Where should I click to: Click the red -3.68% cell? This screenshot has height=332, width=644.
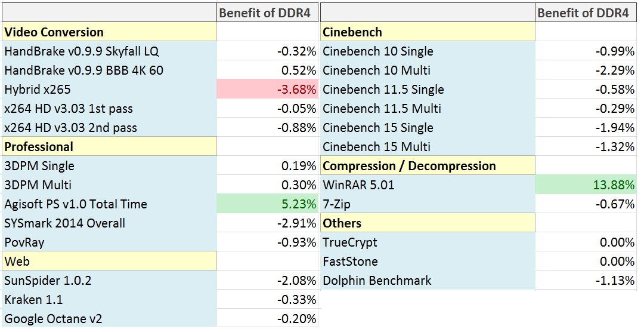267,90
